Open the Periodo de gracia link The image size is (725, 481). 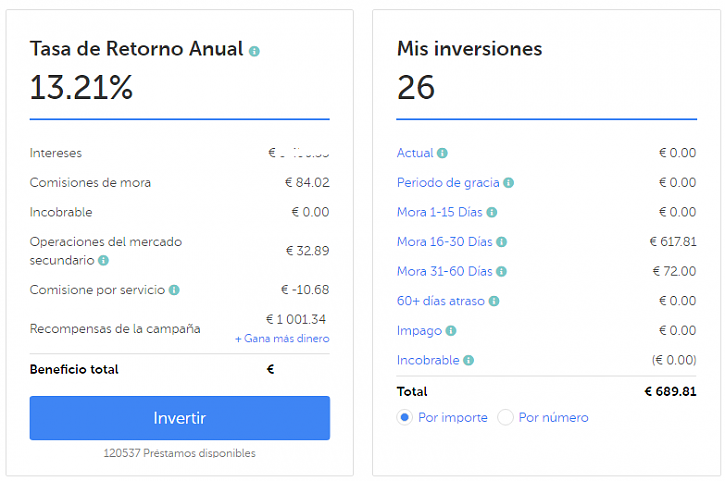click(448, 183)
